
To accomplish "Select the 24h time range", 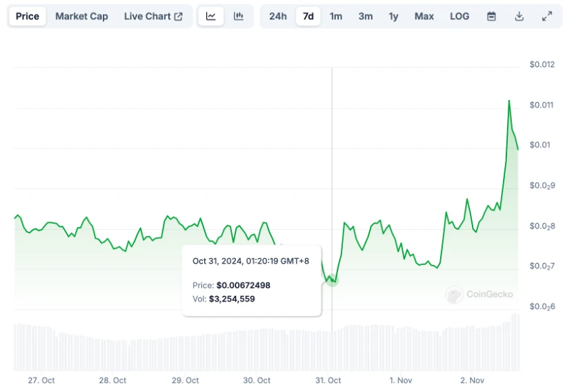I will (x=278, y=17).
